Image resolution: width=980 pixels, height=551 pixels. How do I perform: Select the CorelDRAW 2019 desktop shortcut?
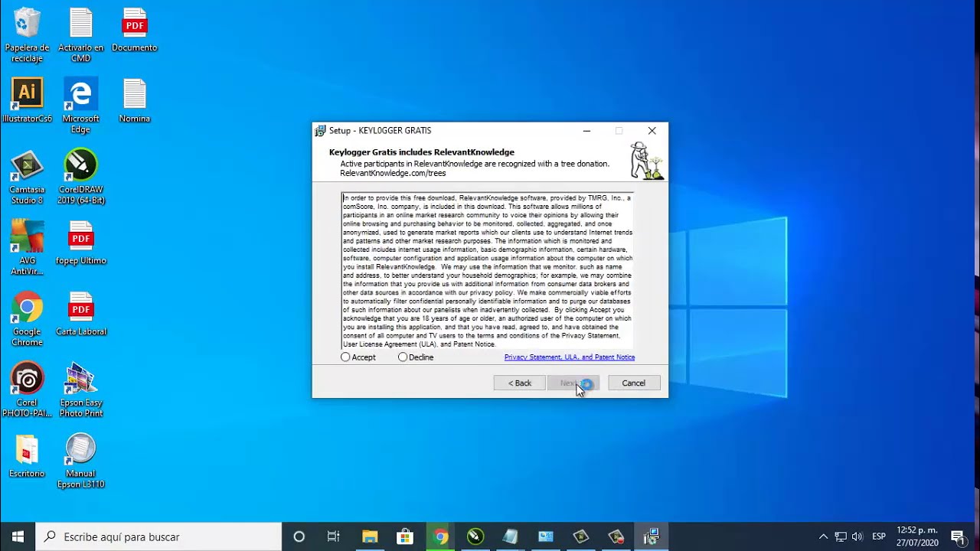click(x=80, y=177)
